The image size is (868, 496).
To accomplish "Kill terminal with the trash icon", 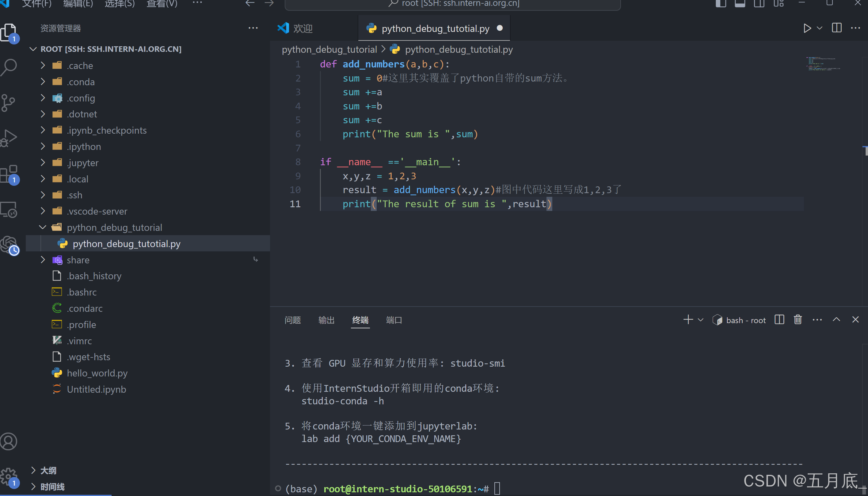I will pos(798,319).
